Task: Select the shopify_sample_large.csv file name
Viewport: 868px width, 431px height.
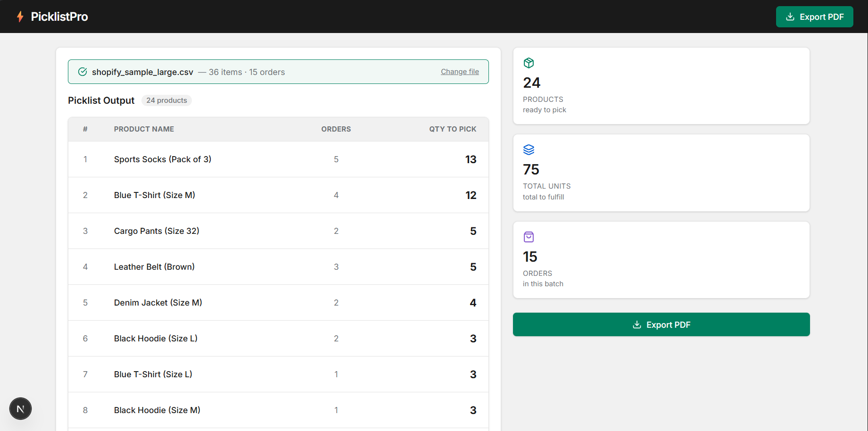Action: click(142, 72)
